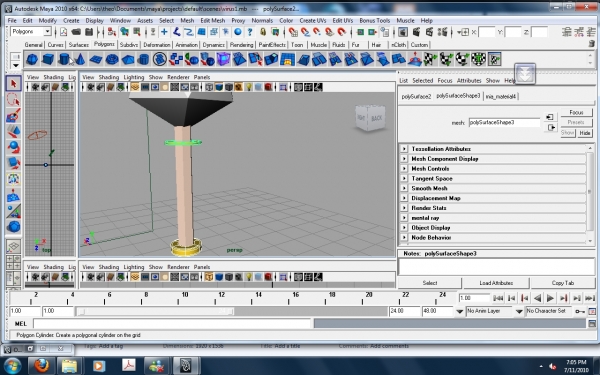600x375 pixels.
Task: Click the Copy Tab button
Action: pos(563,283)
